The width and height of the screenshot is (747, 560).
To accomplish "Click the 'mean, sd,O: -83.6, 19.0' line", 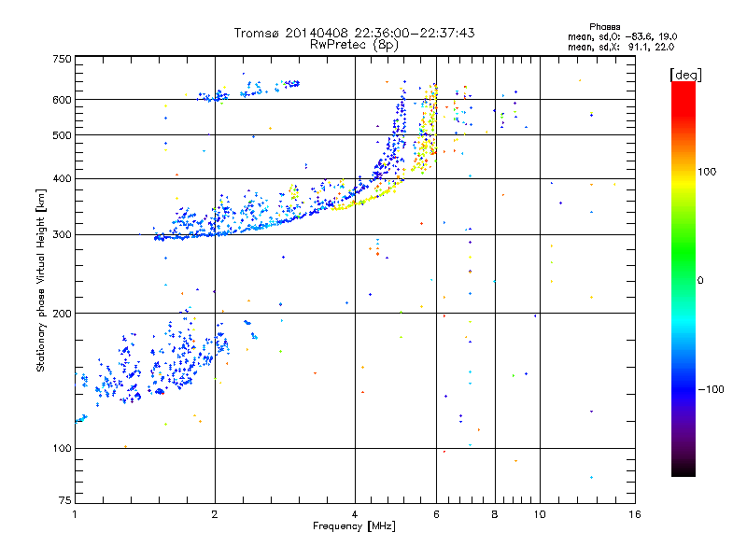I will pos(622,36).
